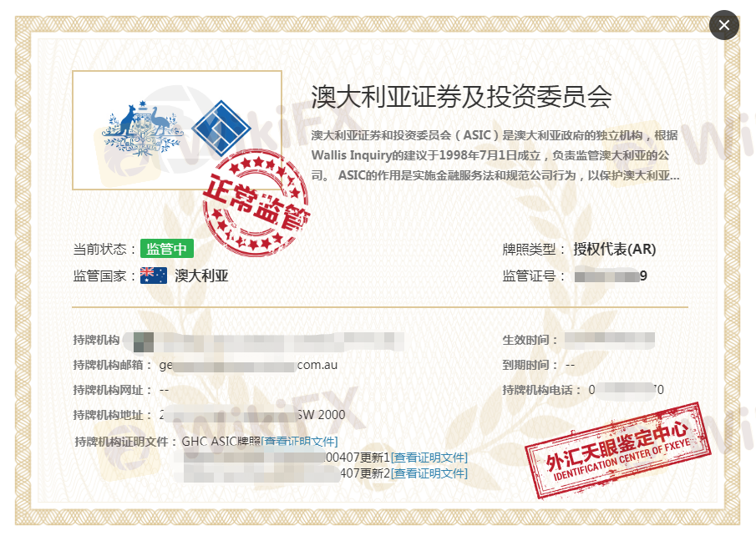756x541 pixels.
Task: Click the licensed institution address ending in 2000
Action: [251, 415]
